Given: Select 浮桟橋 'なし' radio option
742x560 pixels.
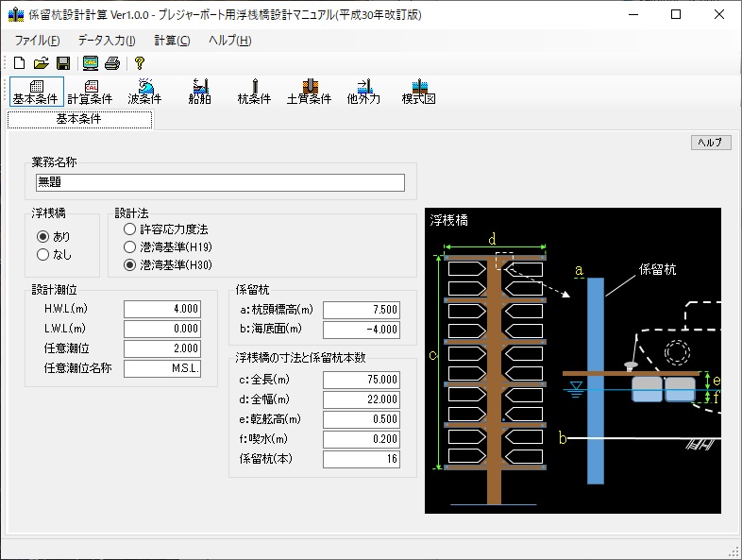Looking at the screenshot, I should point(42,254).
